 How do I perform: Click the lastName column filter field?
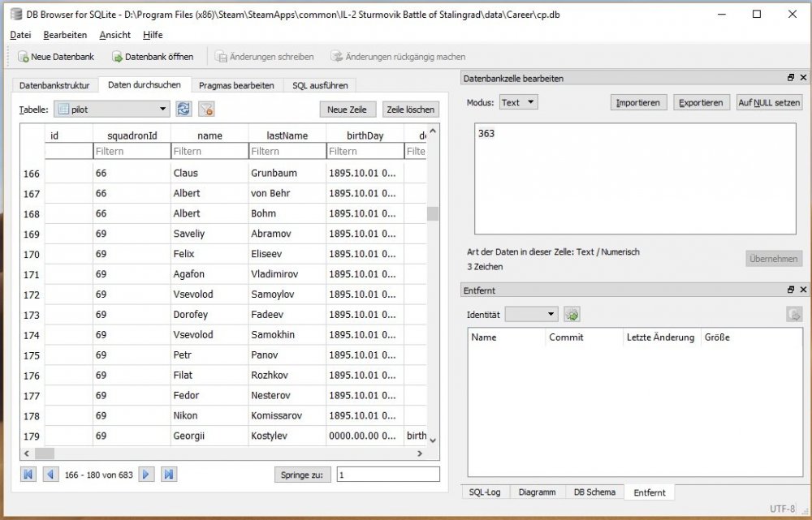point(287,152)
